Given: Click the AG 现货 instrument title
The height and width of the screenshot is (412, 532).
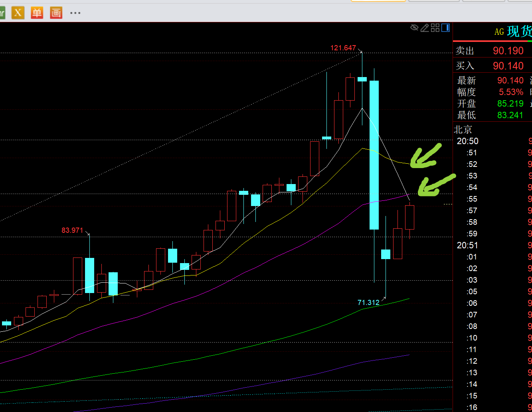Looking at the screenshot, I should coord(513,32).
